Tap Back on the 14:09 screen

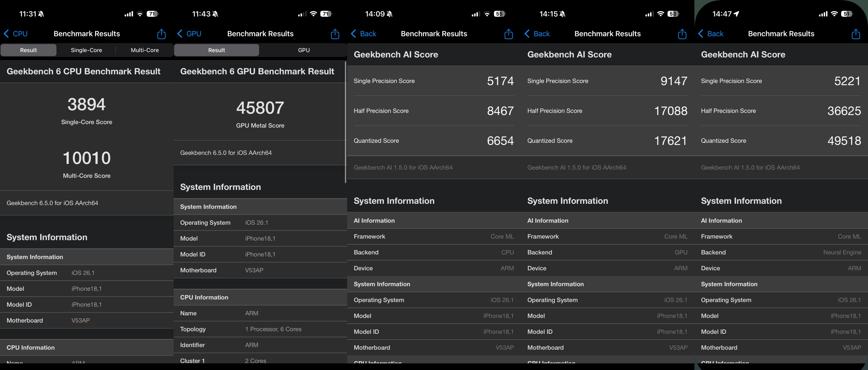[x=363, y=34]
